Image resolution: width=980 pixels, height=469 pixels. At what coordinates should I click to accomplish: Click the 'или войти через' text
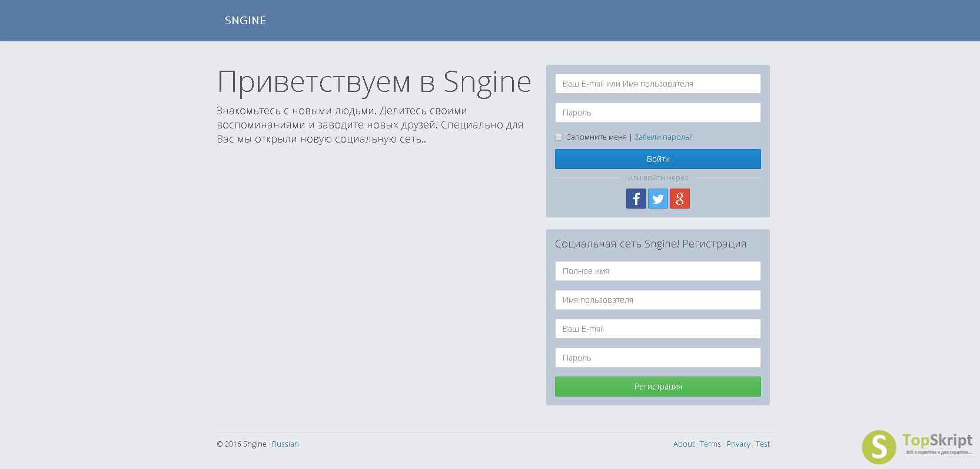pos(657,178)
